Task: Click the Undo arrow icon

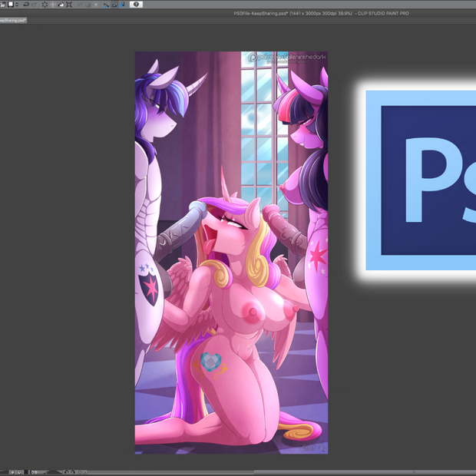Action: coord(26,5)
